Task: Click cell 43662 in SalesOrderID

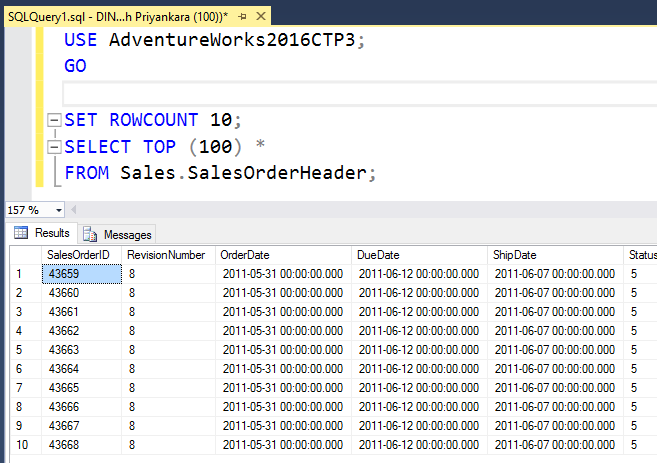Action: 82,331
